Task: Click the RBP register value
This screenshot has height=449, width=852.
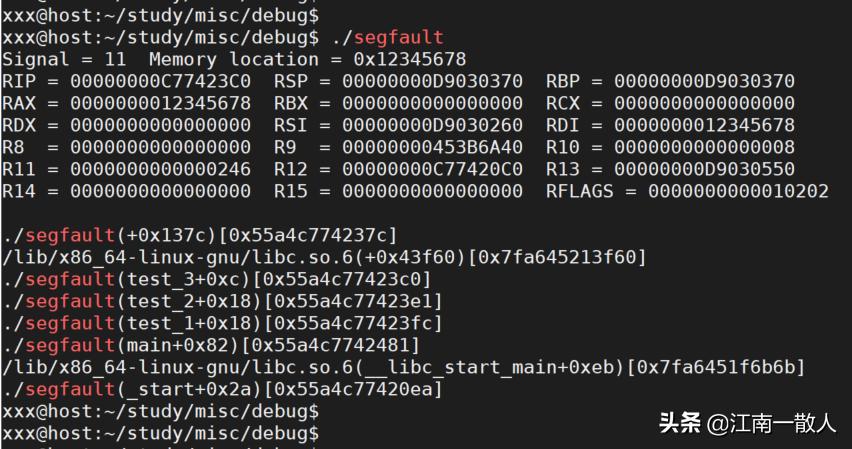Action: [704, 81]
